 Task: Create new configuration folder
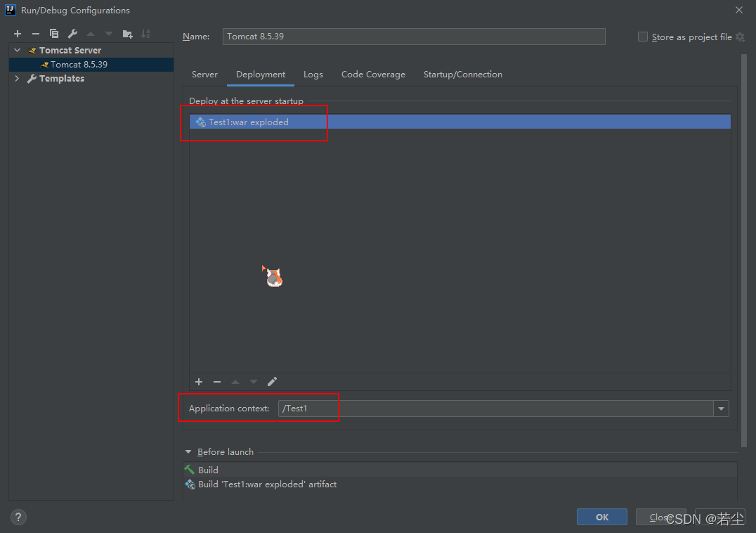(127, 34)
